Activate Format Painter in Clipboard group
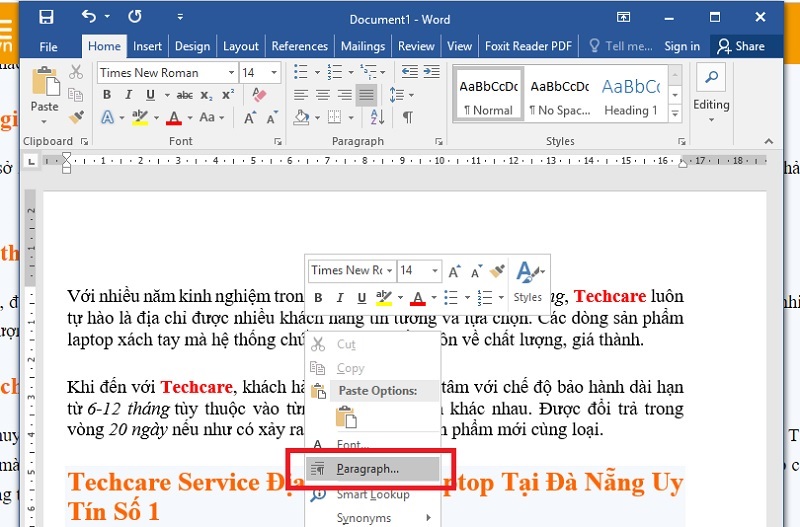This screenshot has width=800, height=527. pyautogui.click(x=76, y=117)
